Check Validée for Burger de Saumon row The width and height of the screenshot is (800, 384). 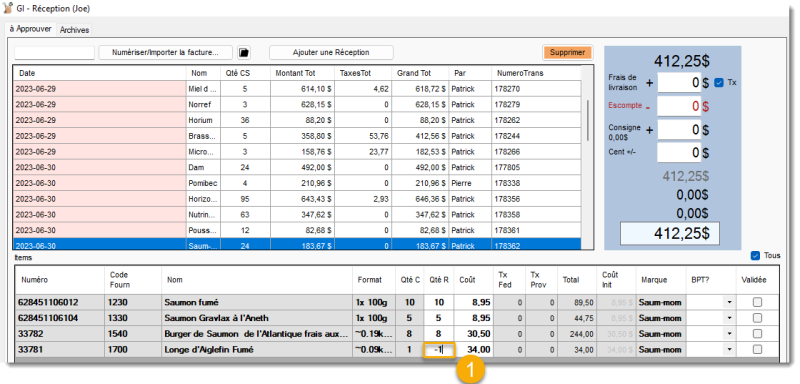(x=757, y=334)
